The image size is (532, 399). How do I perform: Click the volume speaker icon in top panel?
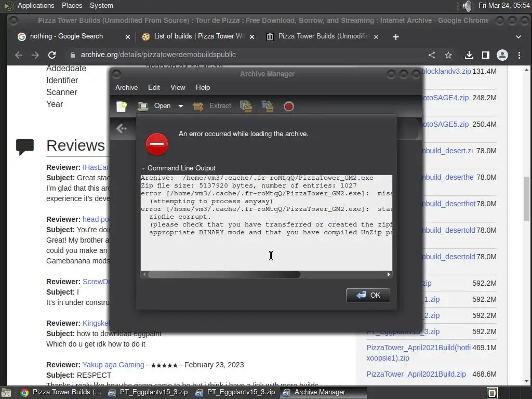click(467, 6)
